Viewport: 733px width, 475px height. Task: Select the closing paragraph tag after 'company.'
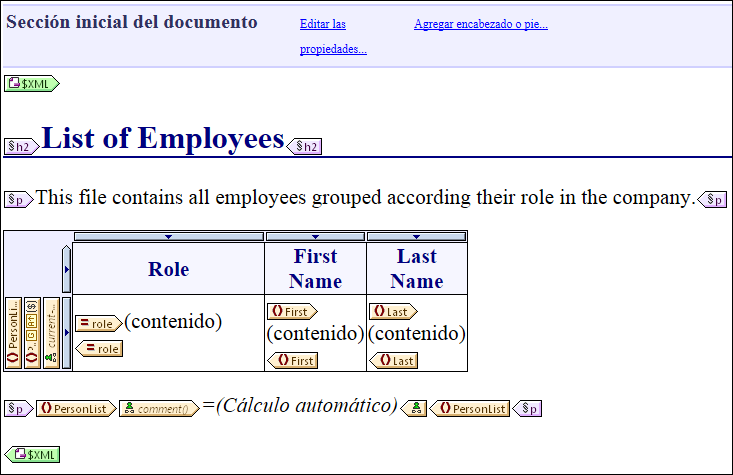[x=712, y=200]
